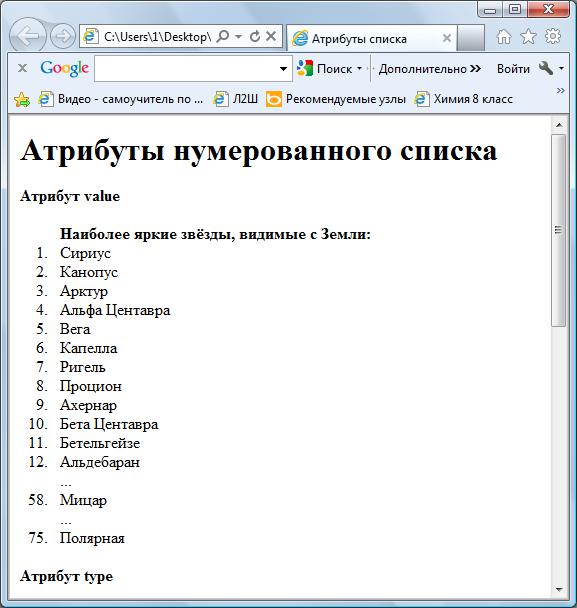This screenshot has width=577, height=608.
Task: Close the 'Атрибуты списка' tab
Action: click(x=447, y=38)
